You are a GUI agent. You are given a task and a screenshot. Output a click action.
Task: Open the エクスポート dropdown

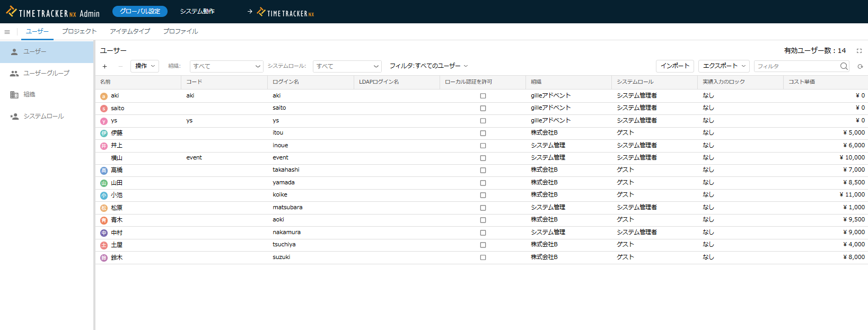tap(724, 66)
